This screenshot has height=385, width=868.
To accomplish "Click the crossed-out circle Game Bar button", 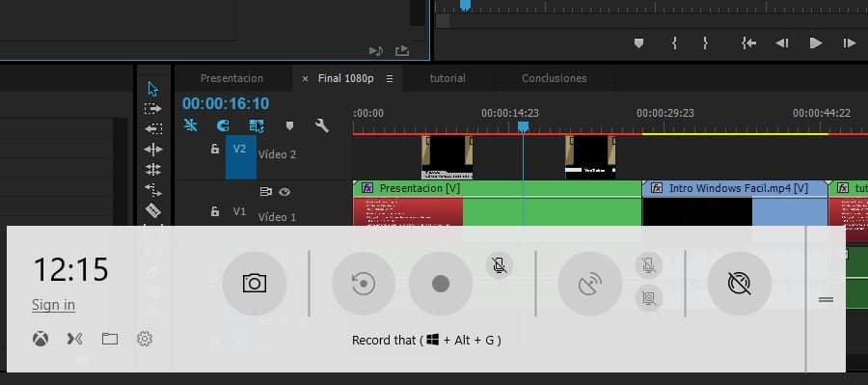I will [x=740, y=284].
